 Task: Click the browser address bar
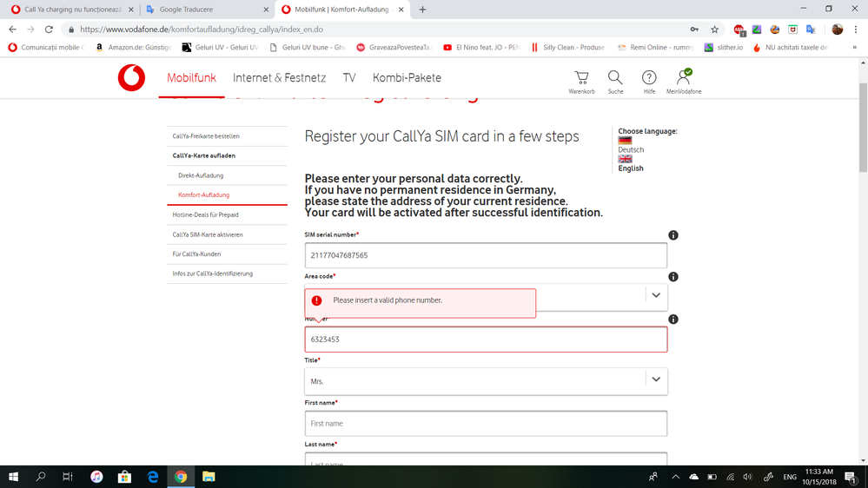pyautogui.click(x=376, y=30)
